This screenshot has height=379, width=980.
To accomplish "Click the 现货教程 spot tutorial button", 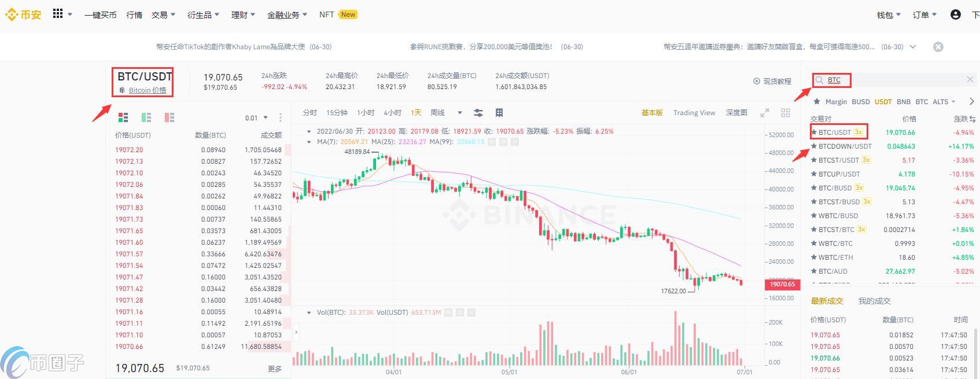I will [x=772, y=81].
